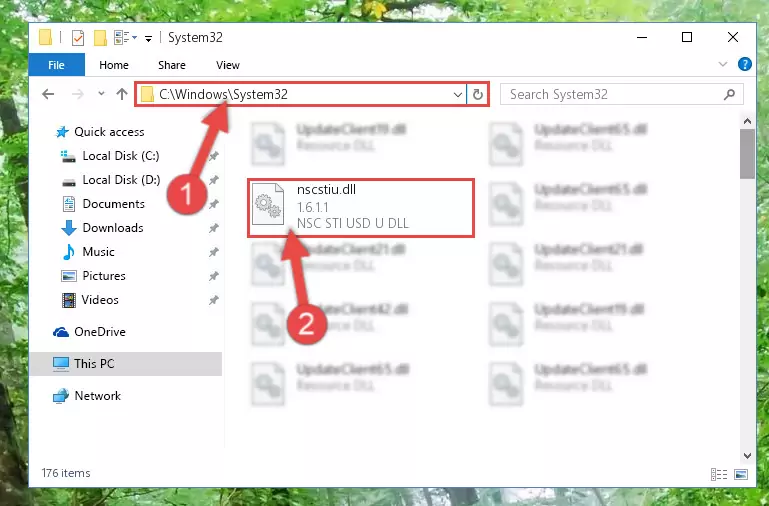Click the pin icon beside Music
Image resolution: width=769 pixels, height=506 pixels.
click(x=213, y=252)
